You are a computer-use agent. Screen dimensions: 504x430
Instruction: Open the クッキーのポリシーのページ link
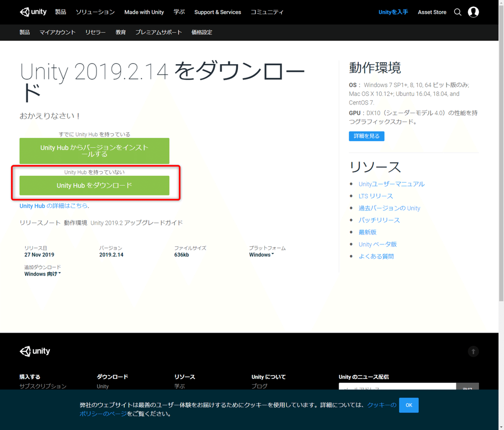(x=382, y=405)
